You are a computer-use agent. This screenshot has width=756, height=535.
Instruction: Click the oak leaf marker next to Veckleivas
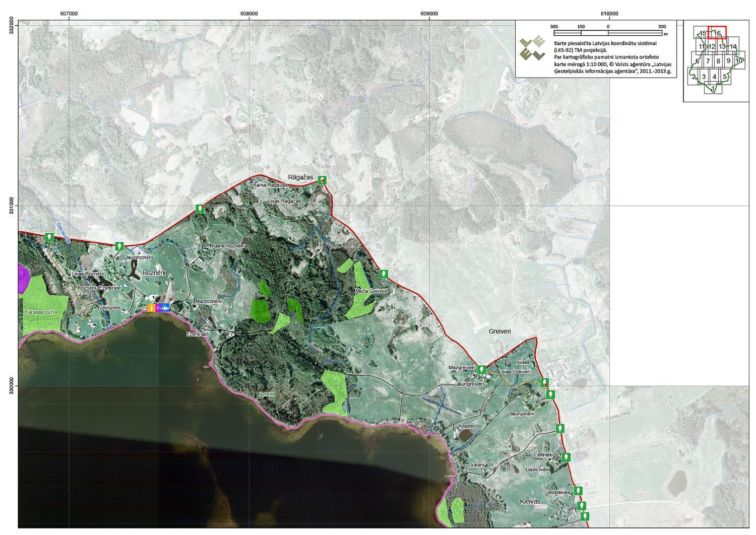tap(579, 491)
